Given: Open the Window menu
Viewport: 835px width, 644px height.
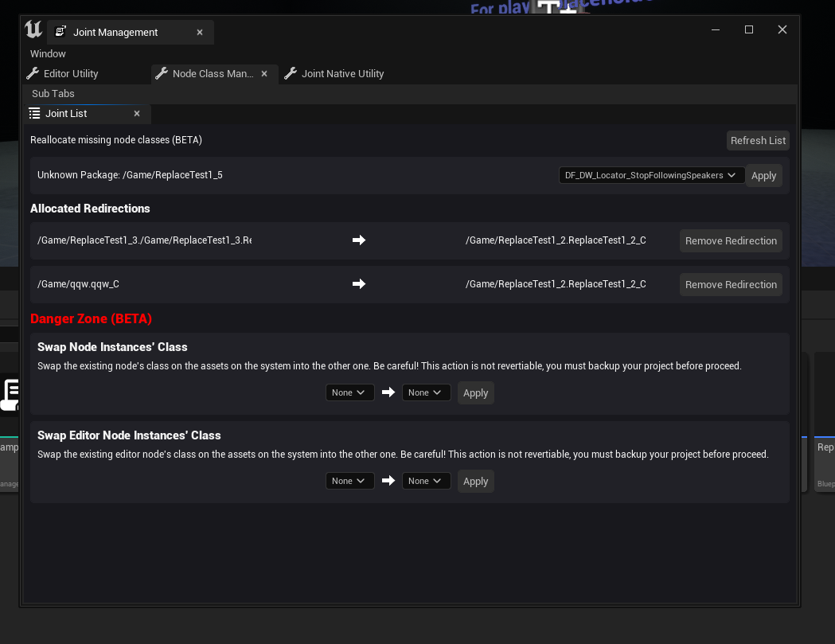Looking at the screenshot, I should pos(48,54).
